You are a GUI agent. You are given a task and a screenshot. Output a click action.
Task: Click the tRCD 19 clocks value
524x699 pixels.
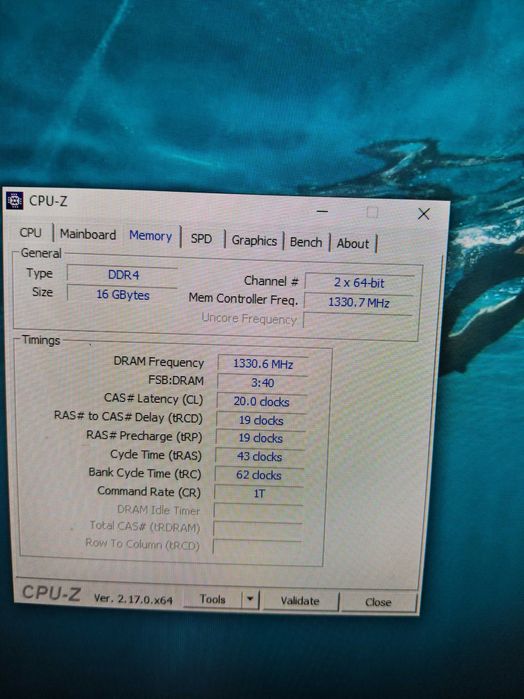tap(261, 420)
